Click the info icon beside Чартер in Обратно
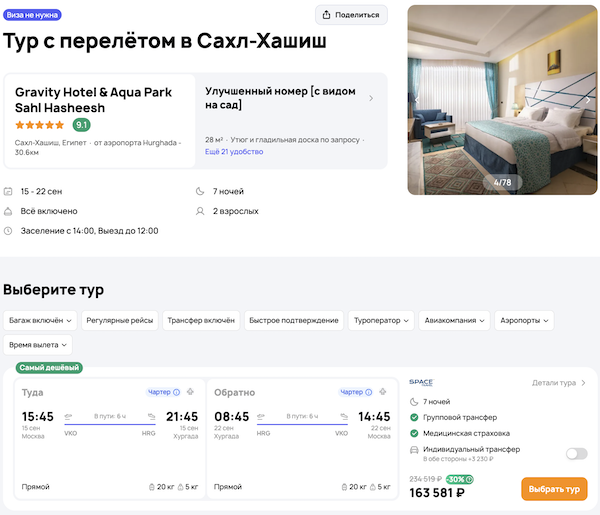This screenshot has height=515, width=600. tap(367, 392)
